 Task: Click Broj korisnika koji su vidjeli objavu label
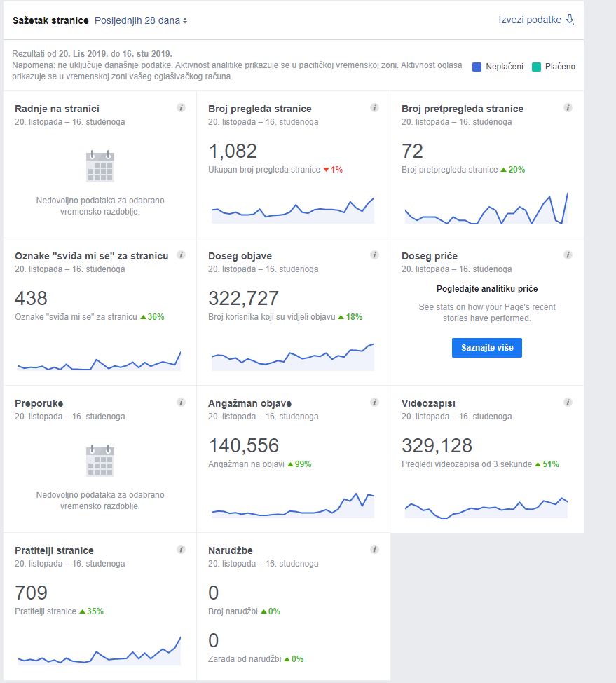pos(272,317)
